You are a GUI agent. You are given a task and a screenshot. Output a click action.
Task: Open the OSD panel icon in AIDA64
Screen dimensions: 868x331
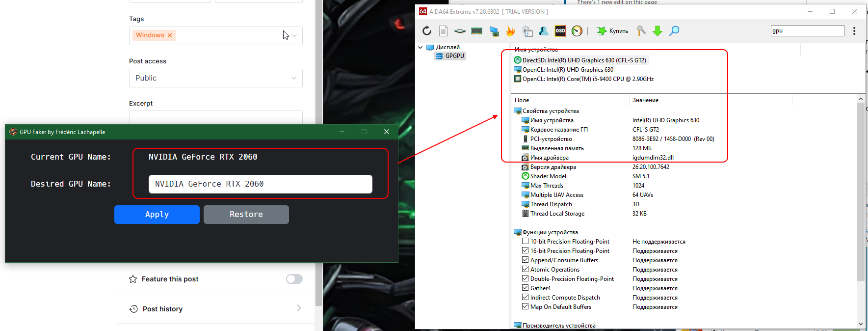[560, 31]
